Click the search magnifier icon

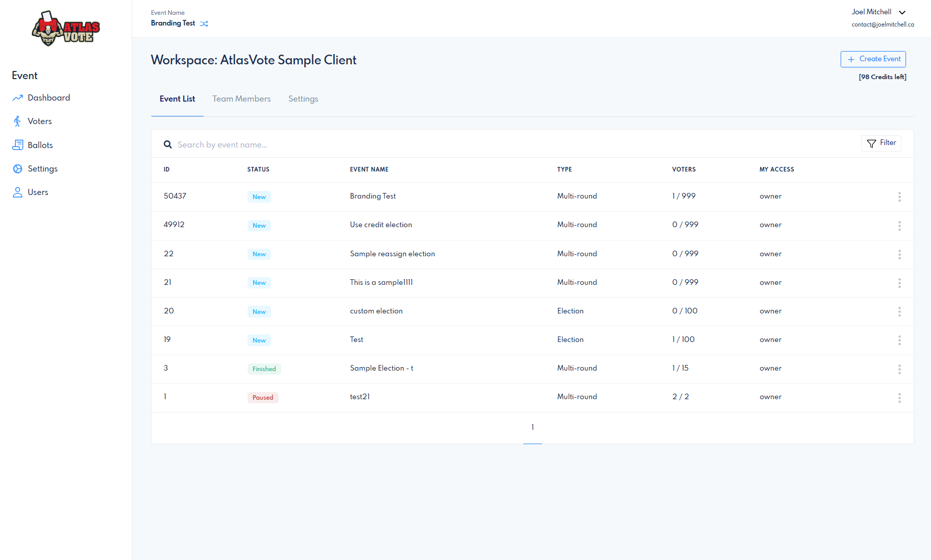point(167,144)
